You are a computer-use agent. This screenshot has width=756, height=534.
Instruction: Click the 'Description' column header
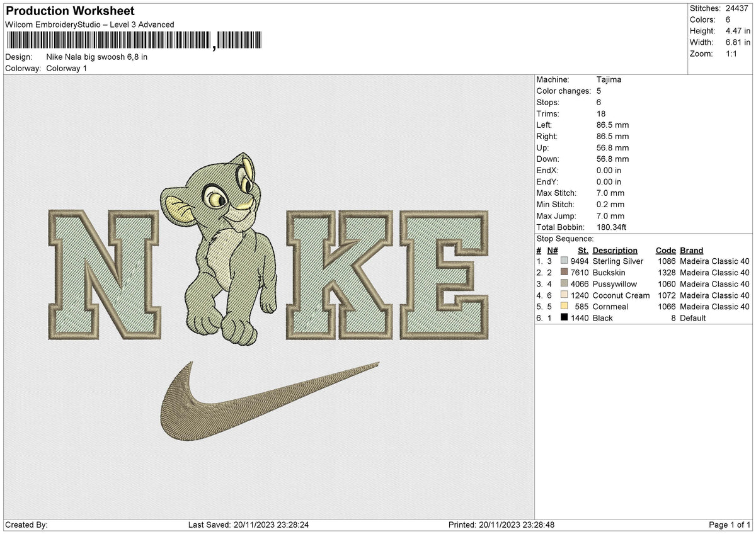pyautogui.click(x=615, y=250)
